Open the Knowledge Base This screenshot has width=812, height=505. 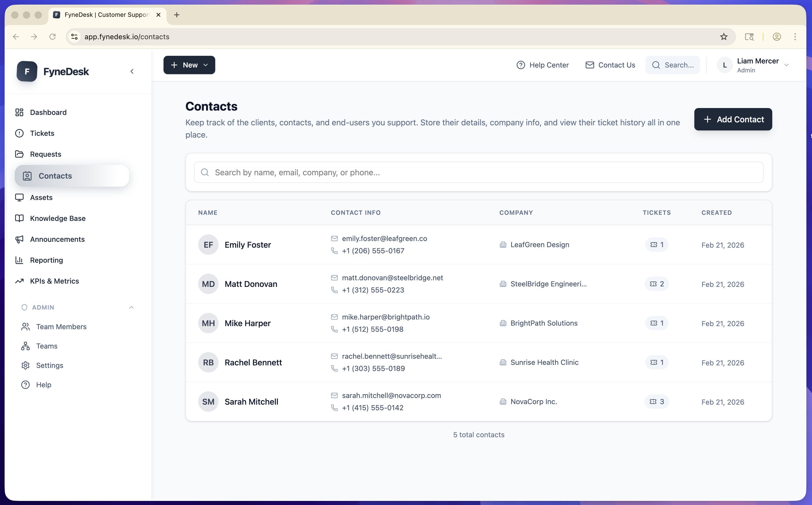point(58,218)
